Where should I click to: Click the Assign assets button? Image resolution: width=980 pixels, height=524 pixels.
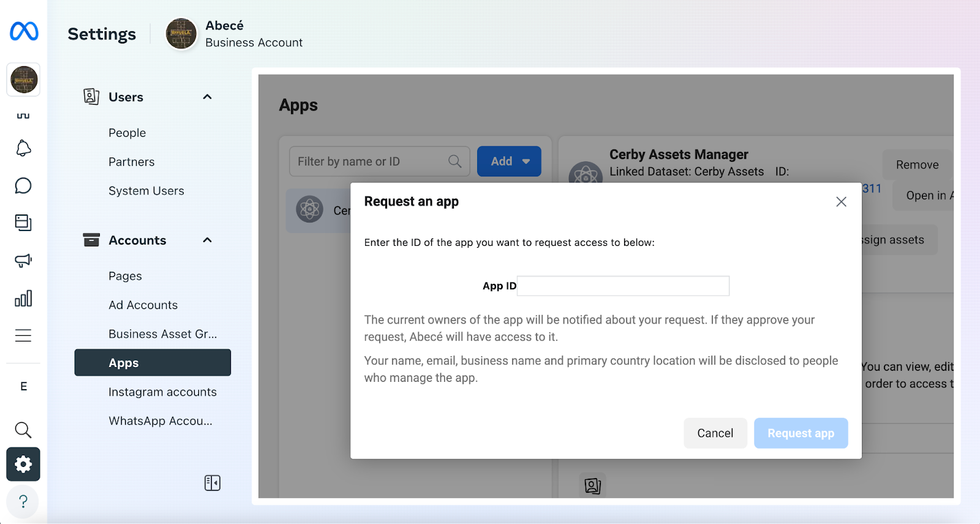tap(899, 240)
